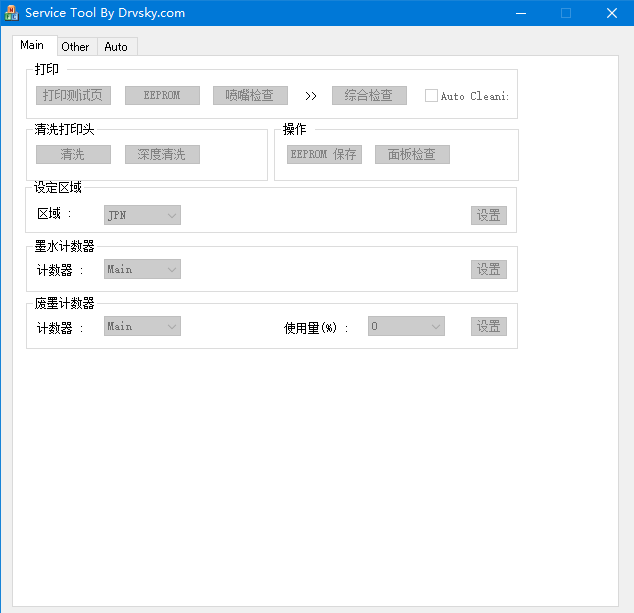Click 设置 in the 废墨计数器 group
This screenshot has width=634, height=613.
point(489,326)
